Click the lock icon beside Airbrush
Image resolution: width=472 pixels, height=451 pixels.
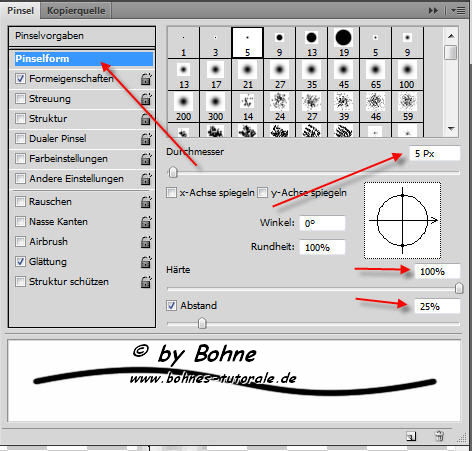(146, 242)
